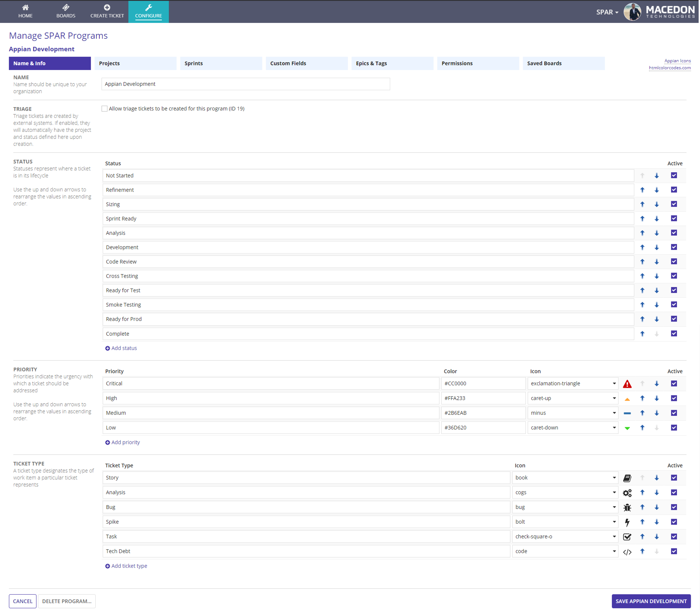Screen dimensions: 700x610
Task: Move Smoke Testing status up
Action: click(x=642, y=305)
